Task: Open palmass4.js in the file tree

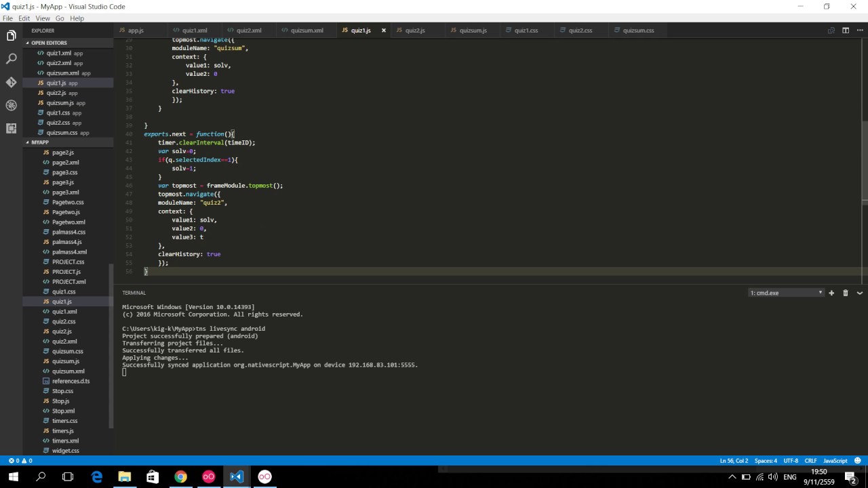Action: (x=68, y=242)
